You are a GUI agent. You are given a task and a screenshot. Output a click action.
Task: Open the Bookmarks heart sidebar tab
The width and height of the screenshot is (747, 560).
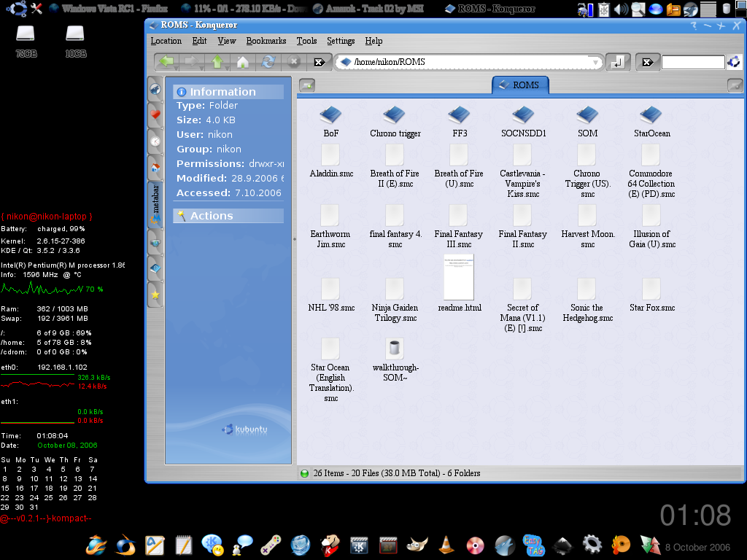tap(155, 114)
